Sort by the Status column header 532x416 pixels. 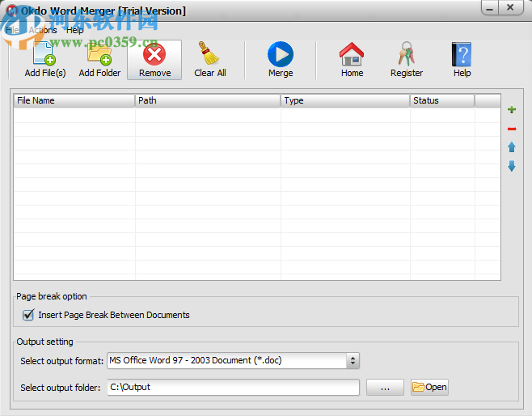click(442, 100)
